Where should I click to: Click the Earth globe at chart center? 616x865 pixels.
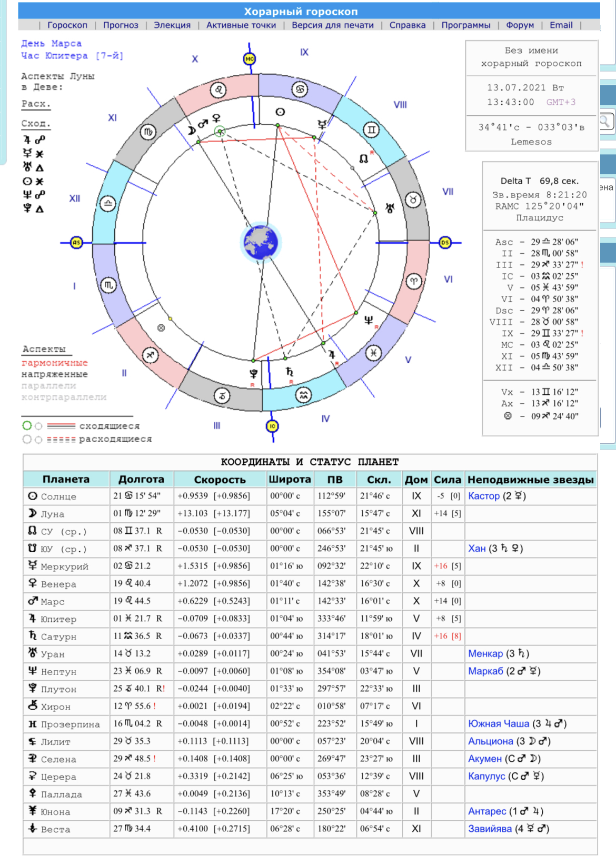click(261, 243)
